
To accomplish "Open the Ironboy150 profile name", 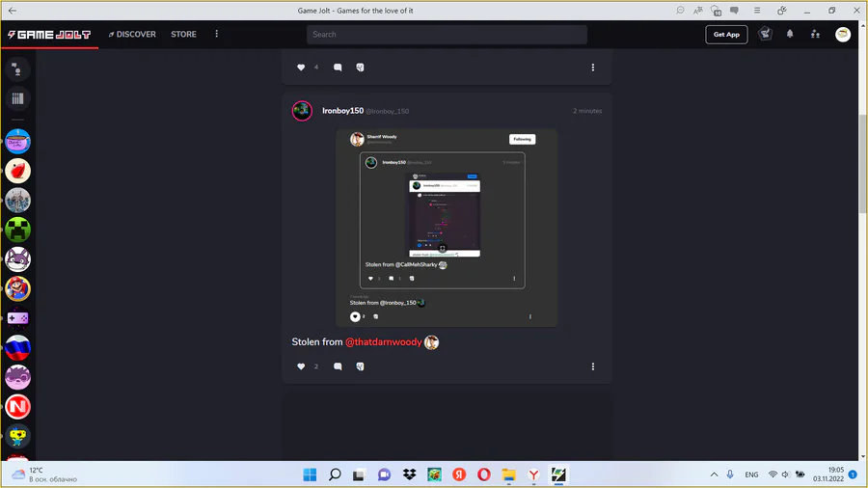I will point(342,111).
